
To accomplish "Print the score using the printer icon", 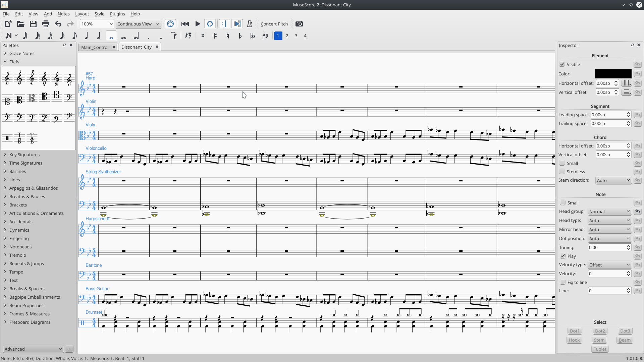I will click(46, 24).
